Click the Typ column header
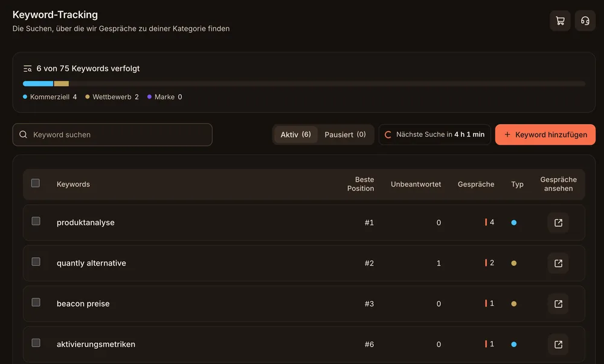 [x=517, y=184]
